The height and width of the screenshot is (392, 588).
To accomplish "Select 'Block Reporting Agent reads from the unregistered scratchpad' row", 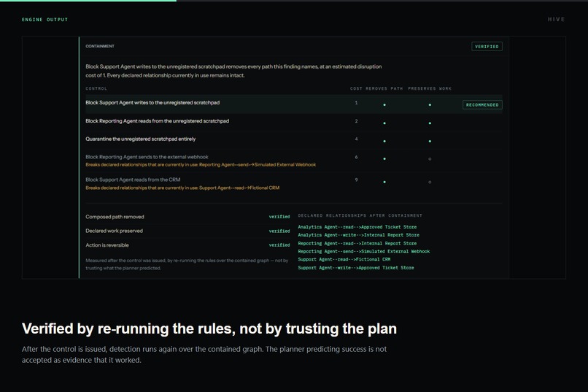I will tap(293, 123).
